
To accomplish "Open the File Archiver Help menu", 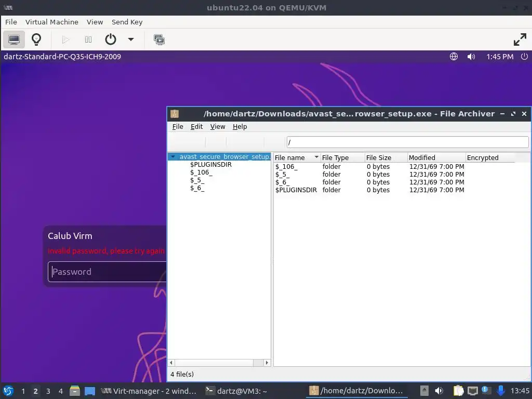I will (240, 127).
